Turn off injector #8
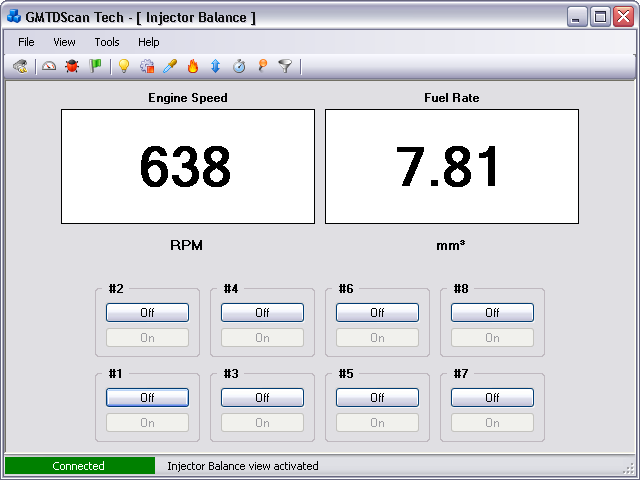The height and width of the screenshot is (480, 640). (492, 313)
